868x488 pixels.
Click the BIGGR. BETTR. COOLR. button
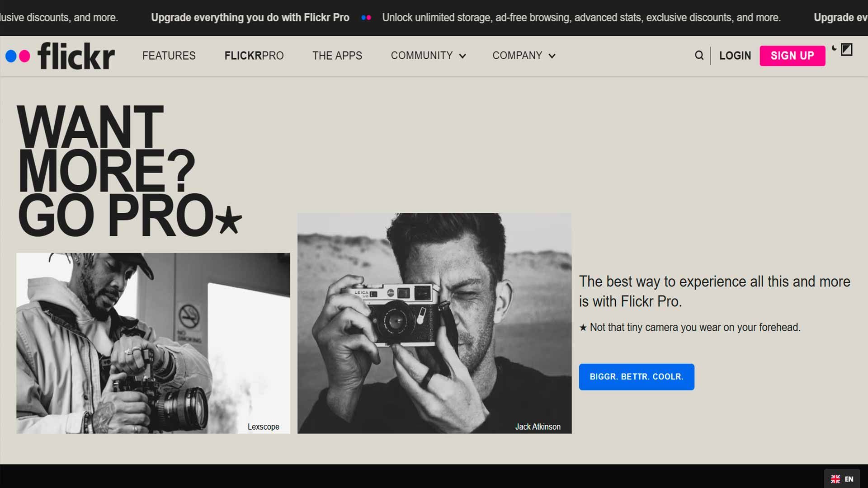(x=636, y=376)
